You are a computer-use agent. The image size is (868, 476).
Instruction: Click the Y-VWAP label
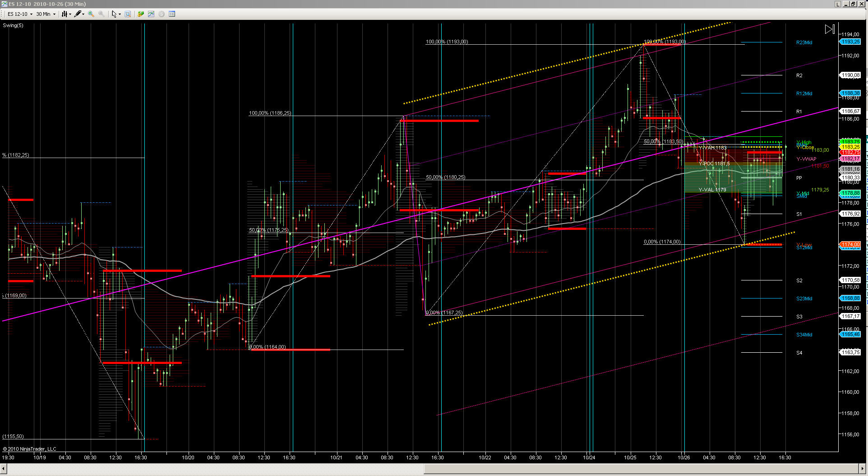(x=806, y=159)
